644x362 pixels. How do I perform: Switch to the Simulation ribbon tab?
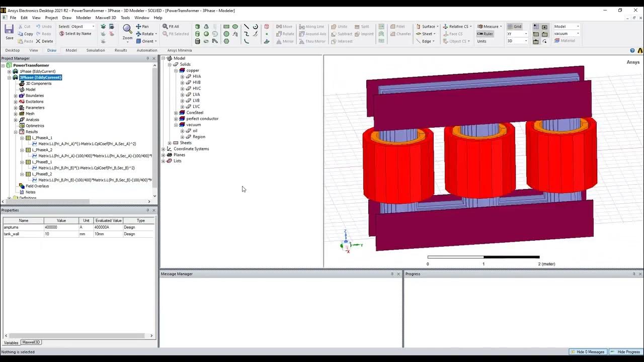tap(96, 50)
